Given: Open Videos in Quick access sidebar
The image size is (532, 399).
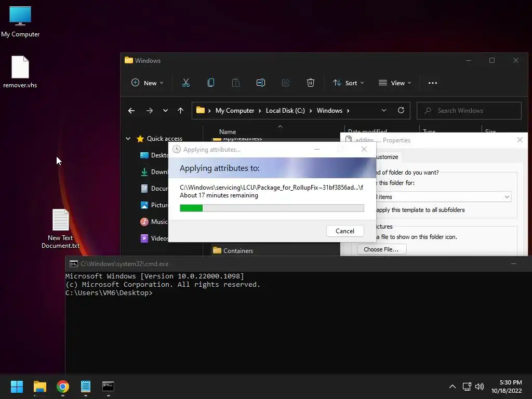Looking at the screenshot, I should 154,238.
